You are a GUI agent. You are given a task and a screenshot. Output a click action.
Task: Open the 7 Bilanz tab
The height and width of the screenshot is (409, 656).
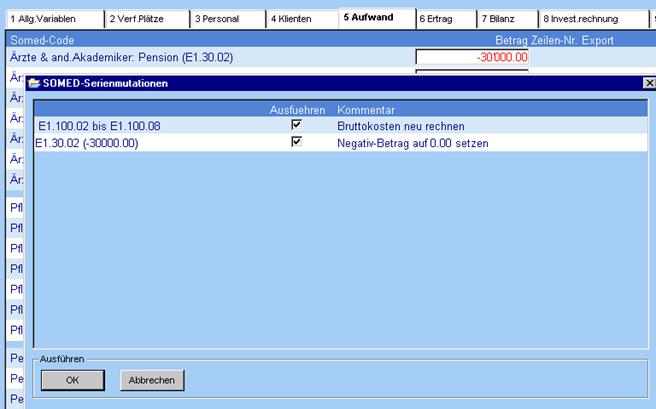pyautogui.click(x=507, y=18)
